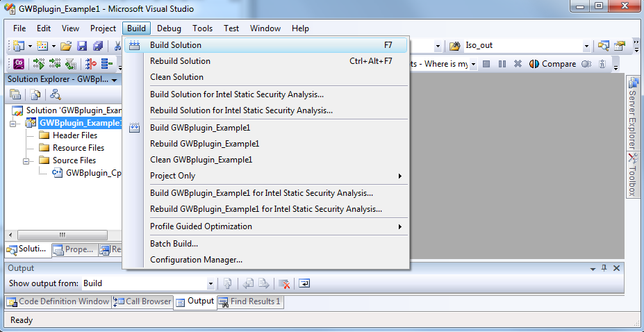The width and height of the screenshot is (644, 332).
Task: Click the Show All Files icon
Action: pyautogui.click(x=35, y=94)
